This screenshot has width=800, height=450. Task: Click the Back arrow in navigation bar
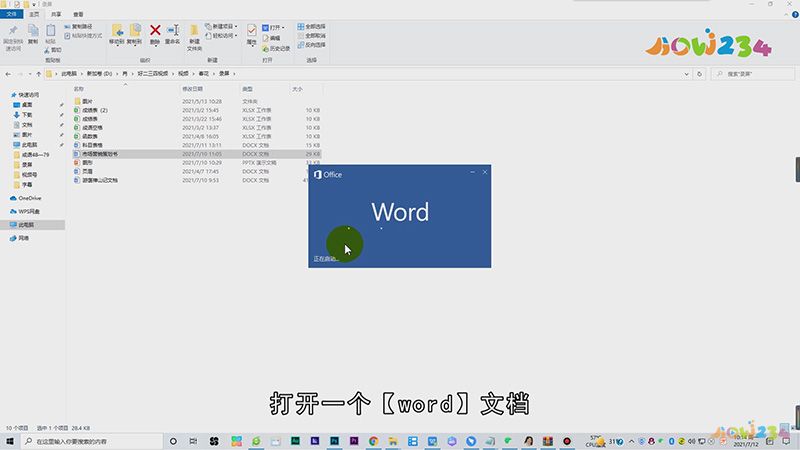coord(8,74)
